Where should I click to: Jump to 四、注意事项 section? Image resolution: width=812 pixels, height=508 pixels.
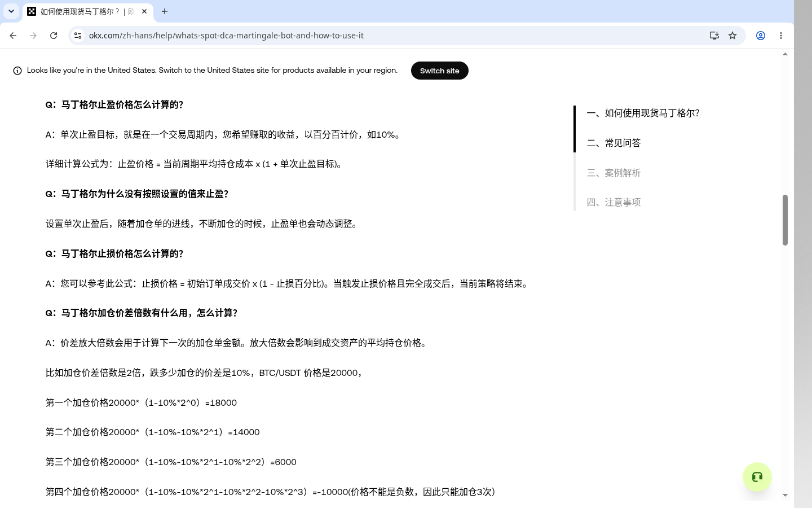(x=614, y=202)
